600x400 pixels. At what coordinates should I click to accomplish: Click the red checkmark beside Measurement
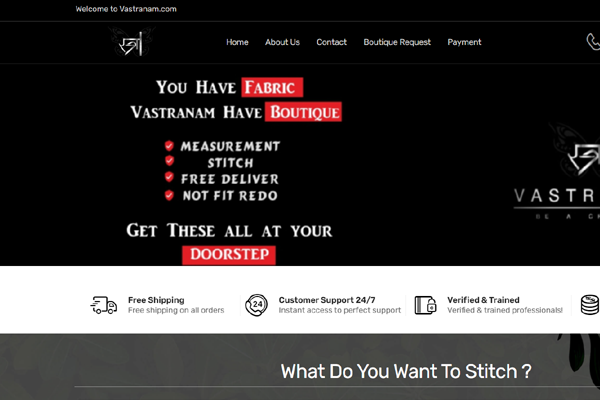(169, 146)
